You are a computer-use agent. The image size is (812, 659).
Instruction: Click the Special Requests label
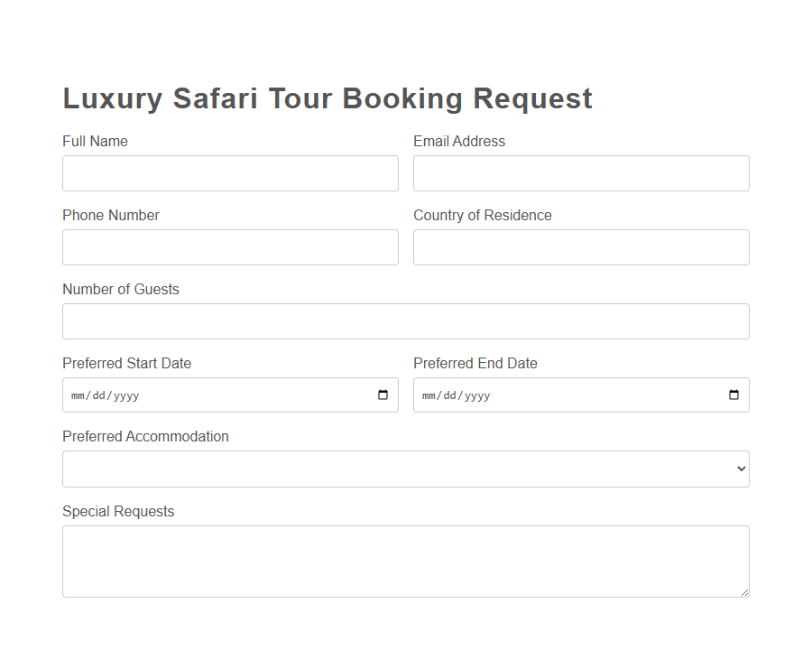point(118,511)
